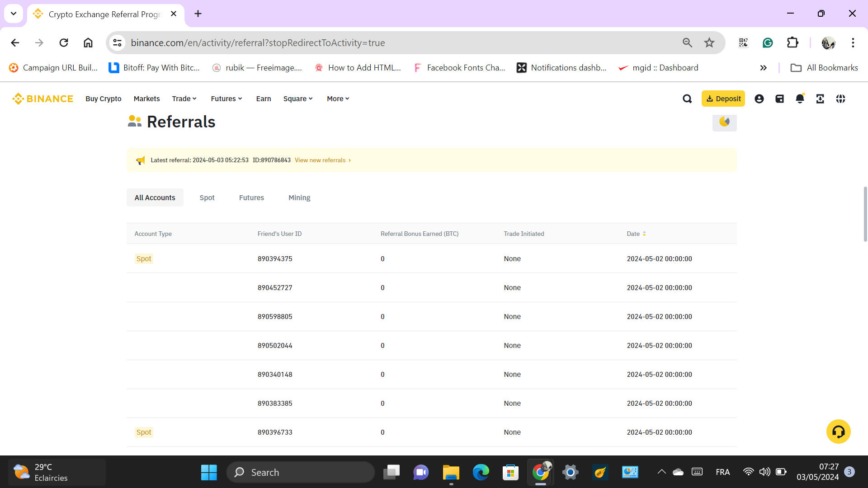Expand the More dropdown menu

coord(338,99)
